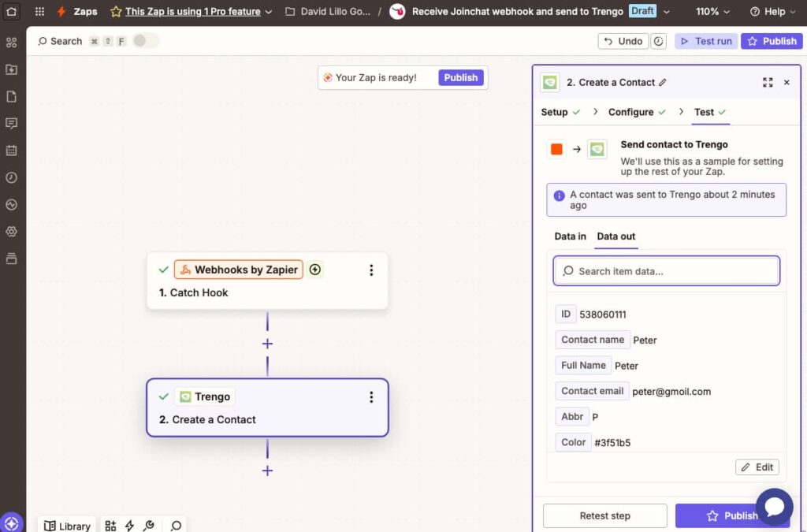Screen dimensions: 807x532
Task: Switch to the Configure tab
Action: click(x=637, y=112)
